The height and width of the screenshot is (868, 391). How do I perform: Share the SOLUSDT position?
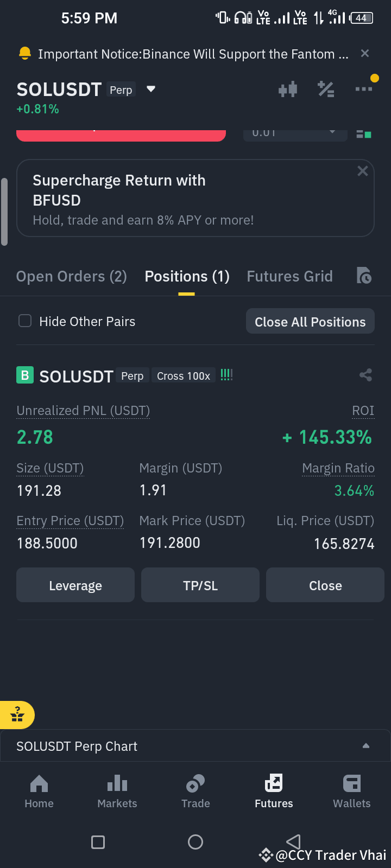pyautogui.click(x=365, y=375)
